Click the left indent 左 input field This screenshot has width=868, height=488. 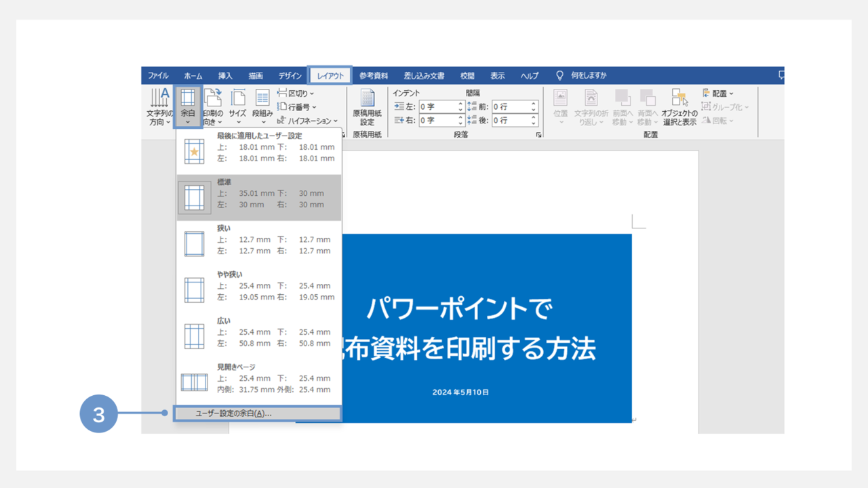437,107
